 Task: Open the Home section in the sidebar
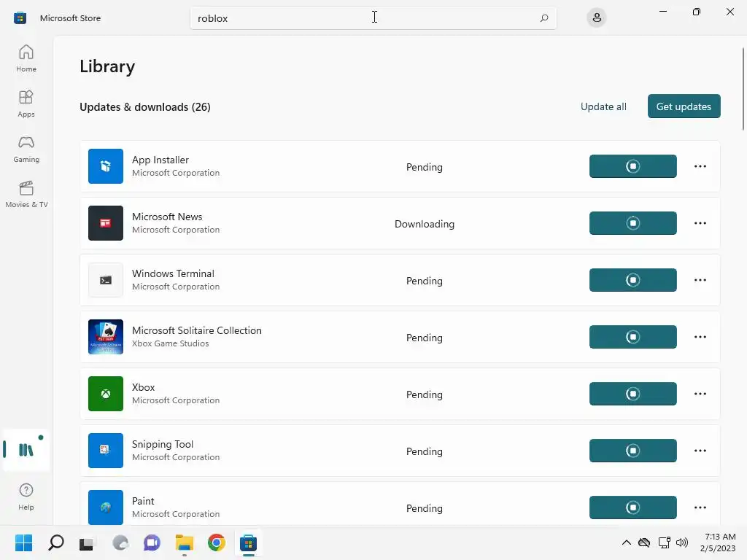pyautogui.click(x=26, y=58)
